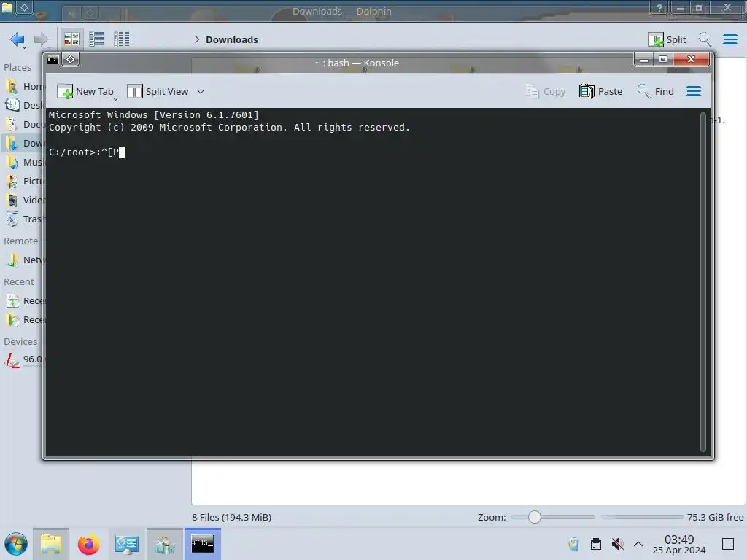
Task: Open clipboard tray icon
Action: point(595,544)
